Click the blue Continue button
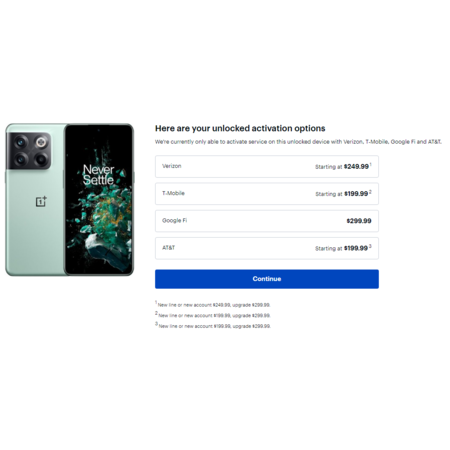 pos(267,279)
